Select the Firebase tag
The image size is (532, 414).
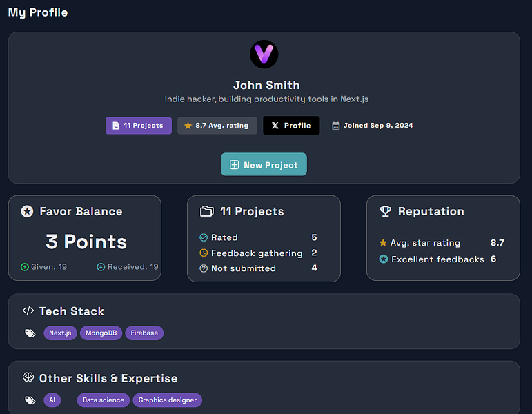click(144, 333)
